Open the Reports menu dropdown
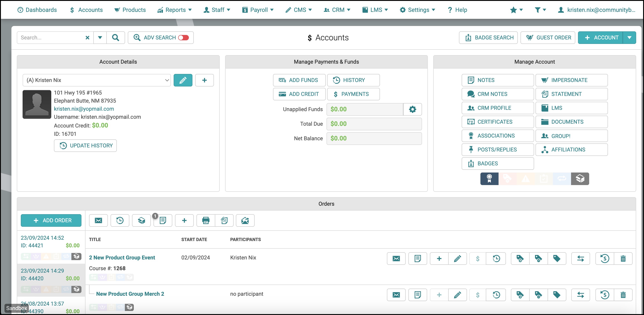 [x=175, y=10]
